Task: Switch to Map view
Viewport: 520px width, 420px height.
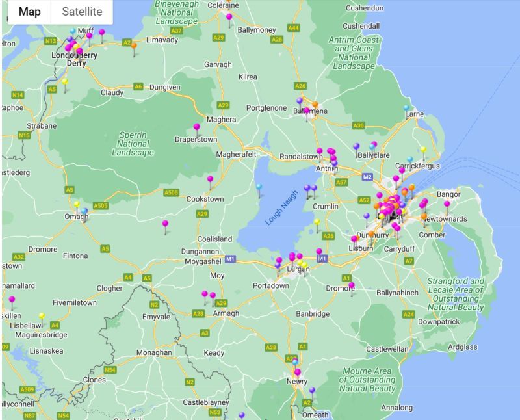Action: (31, 12)
